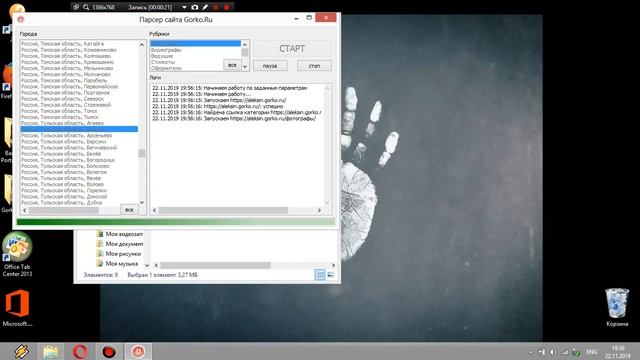Viewport: 640px width, 360px height.
Task: Click the large СТАРТ button
Action: [292, 49]
